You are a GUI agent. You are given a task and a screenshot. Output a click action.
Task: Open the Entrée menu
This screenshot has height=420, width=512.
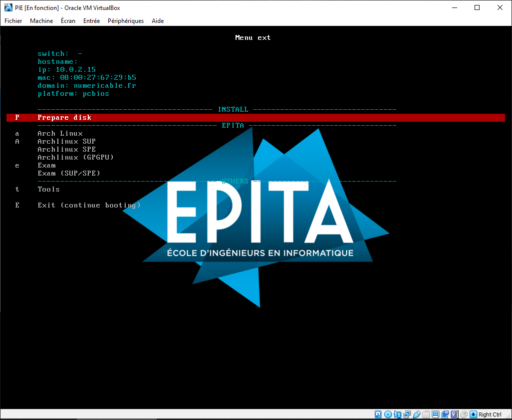91,21
